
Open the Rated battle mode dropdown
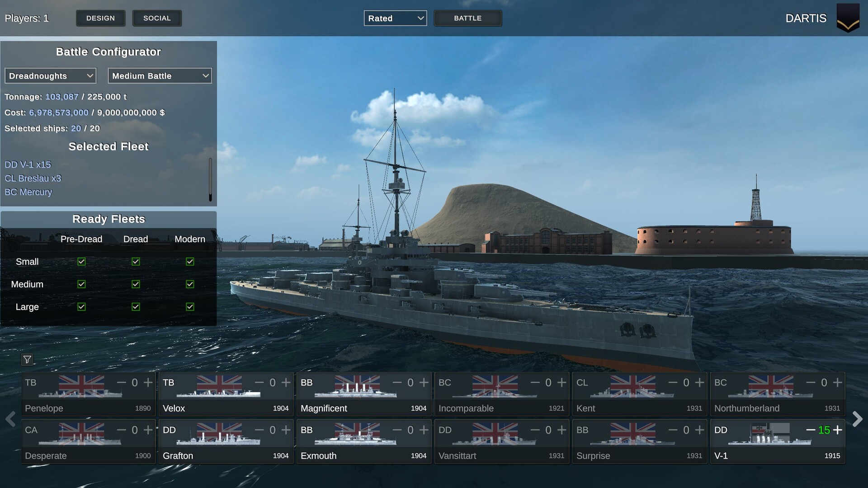[x=395, y=18]
